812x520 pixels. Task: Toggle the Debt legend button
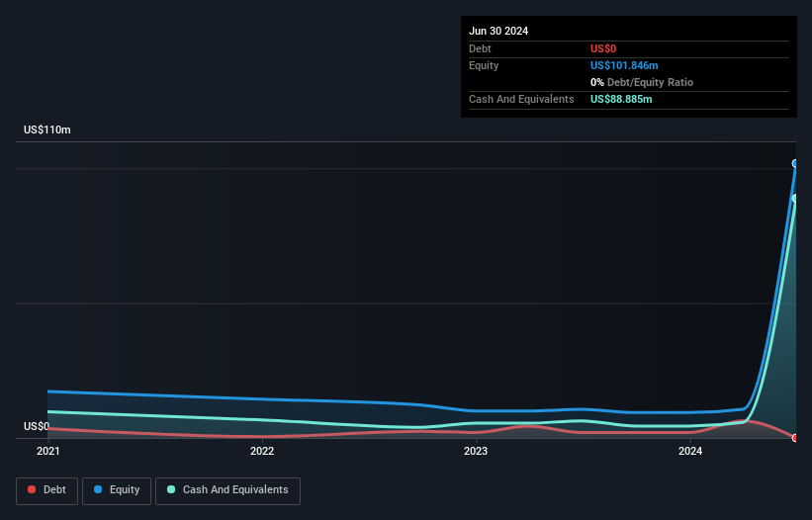point(46,490)
